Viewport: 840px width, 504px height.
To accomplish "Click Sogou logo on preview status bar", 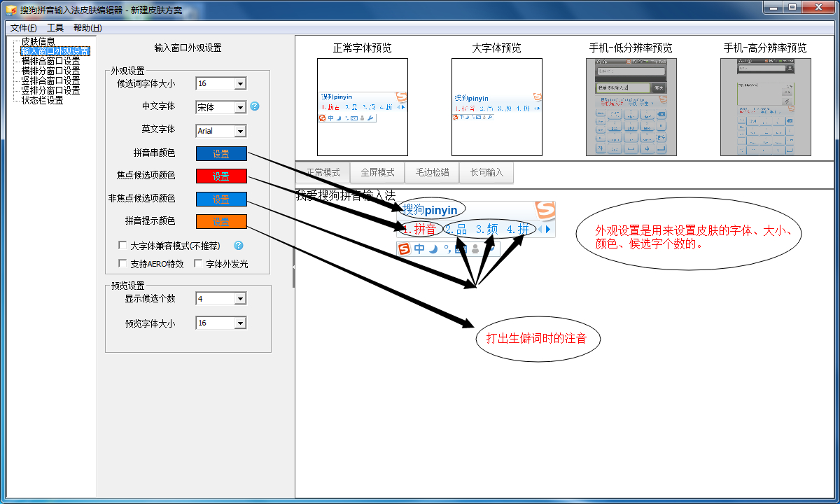I will click(404, 249).
